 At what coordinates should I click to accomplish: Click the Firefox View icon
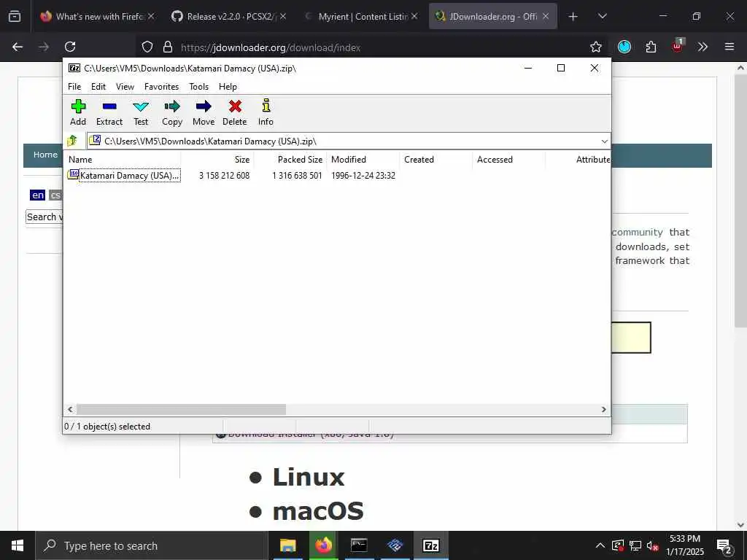pyautogui.click(x=15, y=16)
